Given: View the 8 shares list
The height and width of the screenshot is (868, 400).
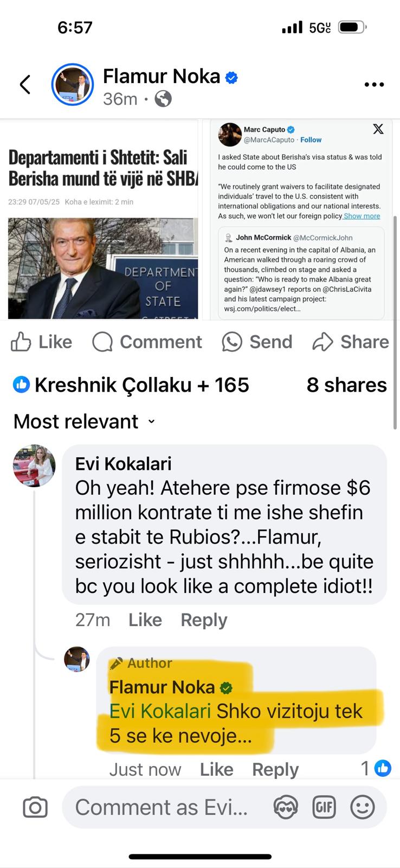Looking at the screenshot, I should (346, 385).
